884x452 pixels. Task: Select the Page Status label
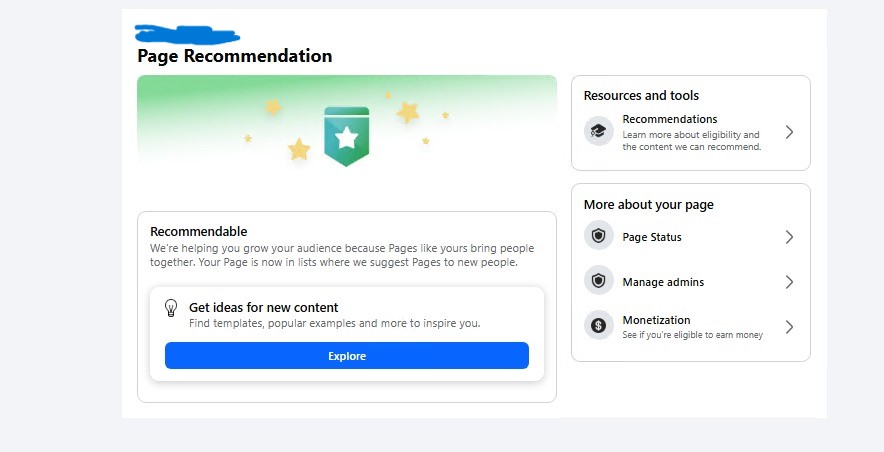coord(651,238)
